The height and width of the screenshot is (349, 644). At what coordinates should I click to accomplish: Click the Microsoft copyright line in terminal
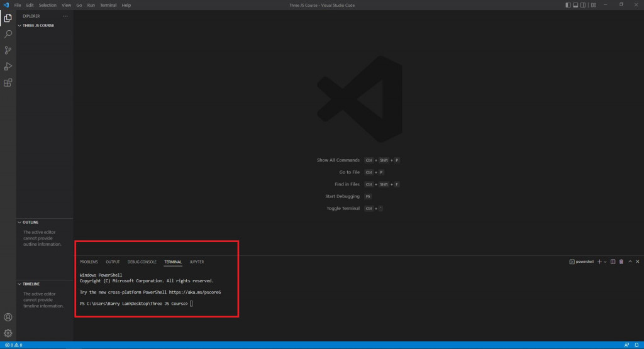click(x=147, y=281)
